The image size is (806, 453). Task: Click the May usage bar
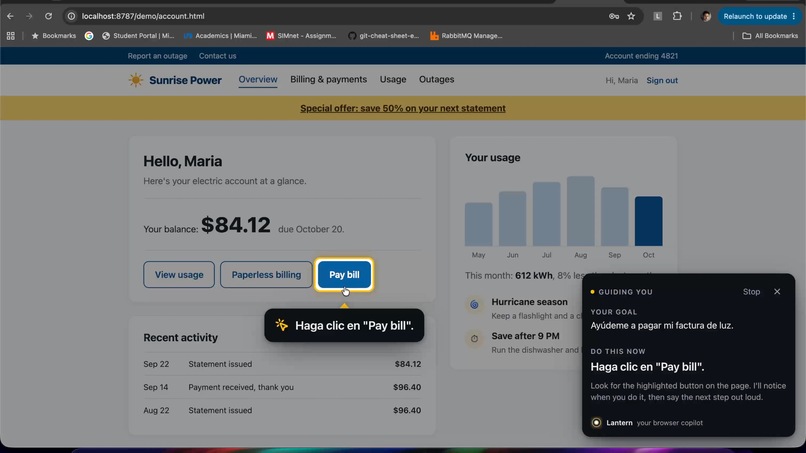click(479, 224)
